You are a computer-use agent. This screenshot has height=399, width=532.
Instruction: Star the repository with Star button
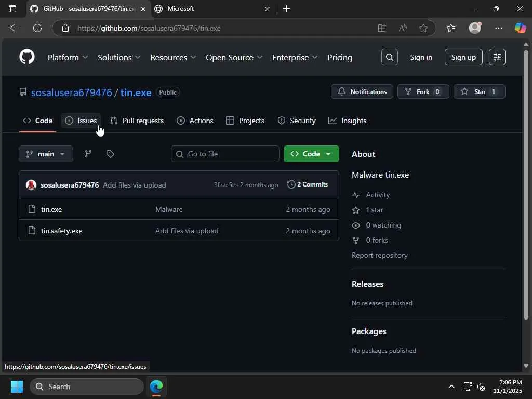[479, 91]
